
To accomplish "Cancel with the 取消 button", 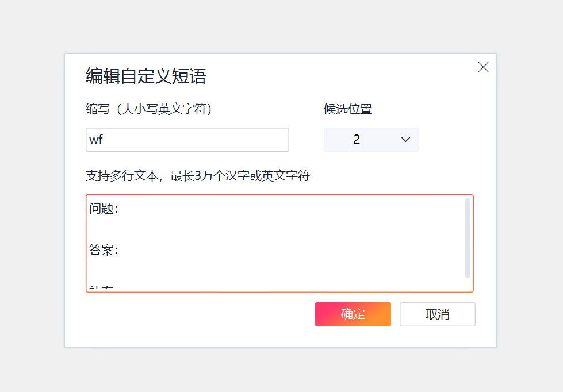I will tap(437, 314).
